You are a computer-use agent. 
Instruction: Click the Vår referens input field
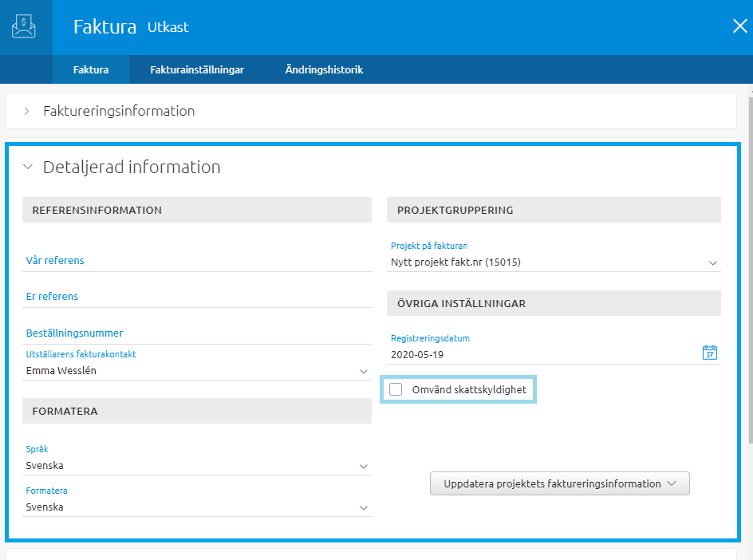(196, 260)
